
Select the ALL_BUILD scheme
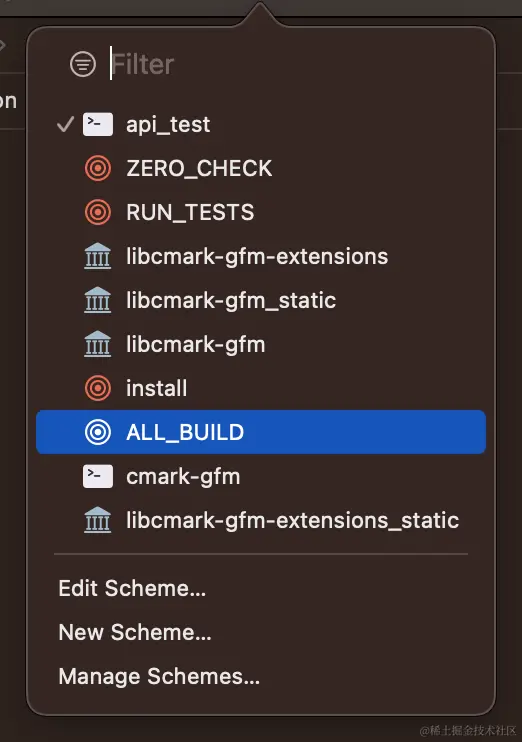tap(261, 432)
